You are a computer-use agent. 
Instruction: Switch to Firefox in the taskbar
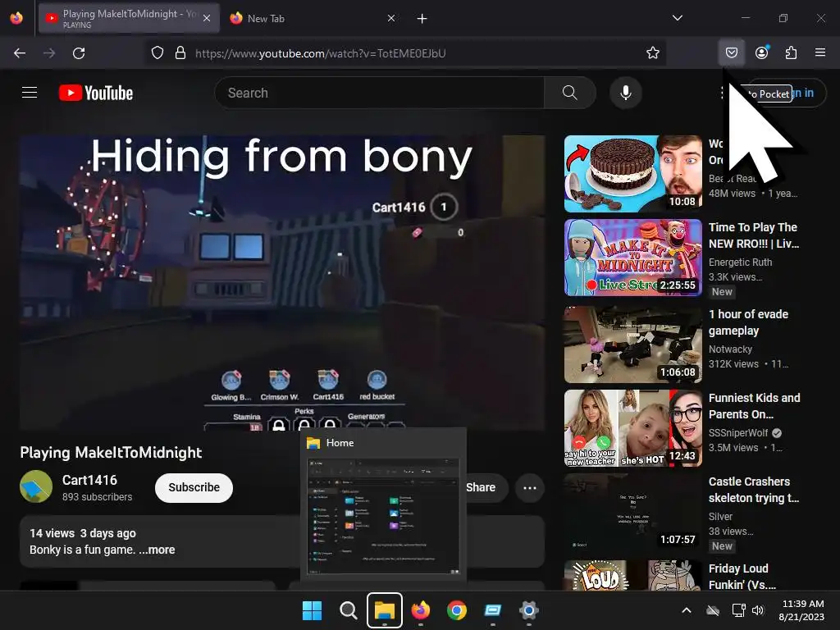pos(421,610)
